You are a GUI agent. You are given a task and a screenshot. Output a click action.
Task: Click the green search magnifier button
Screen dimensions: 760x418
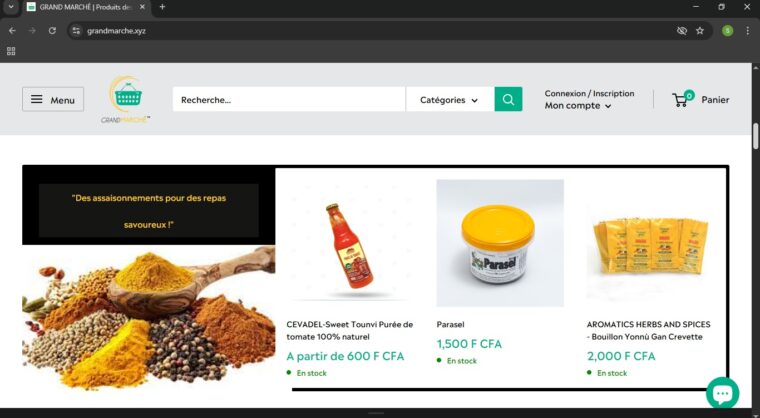pos(508,99)
